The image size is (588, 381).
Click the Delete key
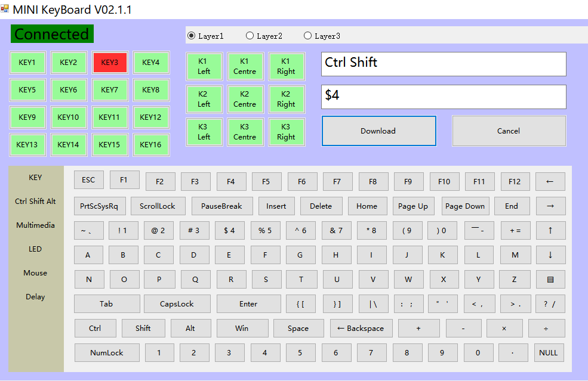coord(321,206)
